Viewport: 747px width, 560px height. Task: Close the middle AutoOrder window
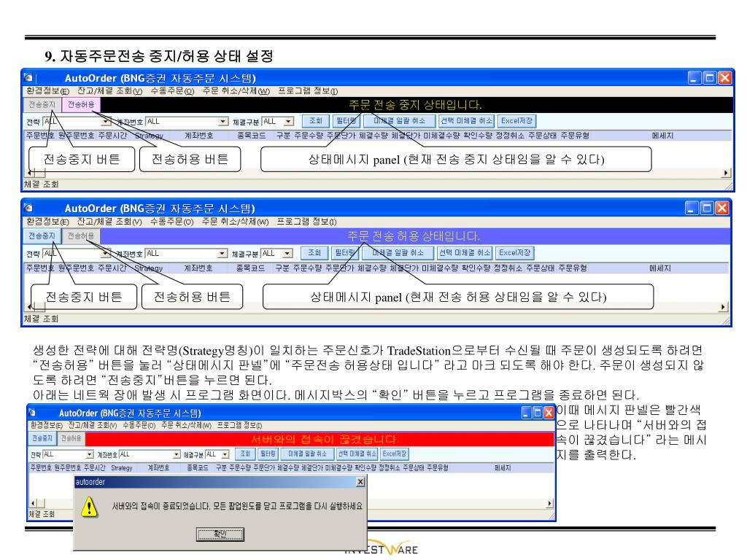coord(722,208)
